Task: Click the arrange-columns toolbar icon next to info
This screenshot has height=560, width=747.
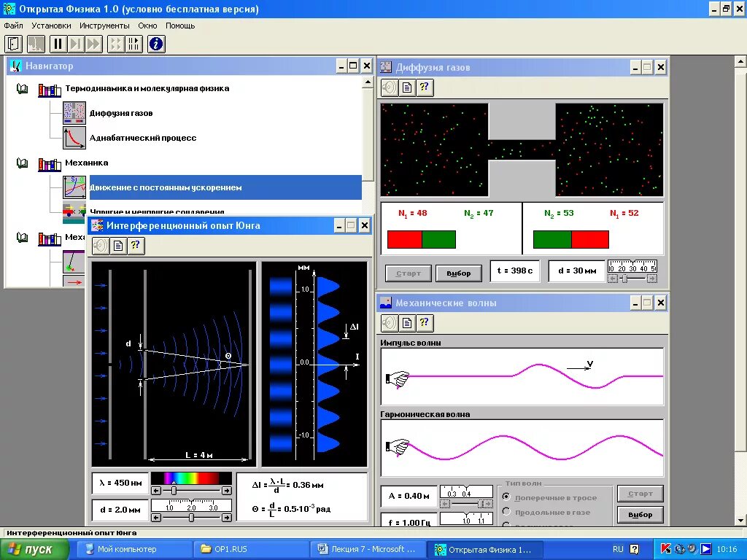Action: click(x=134, y=44)
